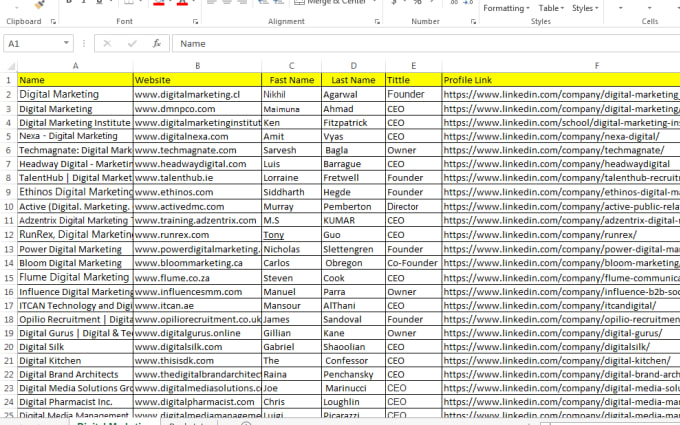Select cell 'Flume Digital Marketing'

(75, 278)
